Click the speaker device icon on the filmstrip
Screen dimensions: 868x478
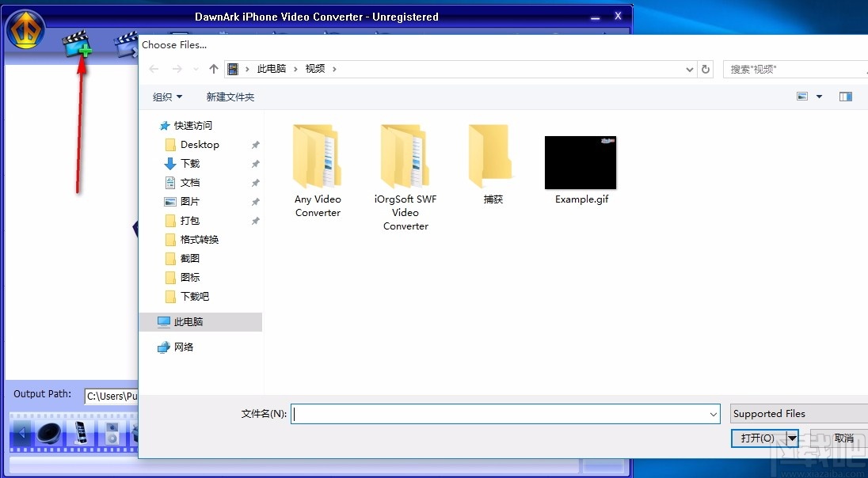pyautogui.click(x=48, y=434)
